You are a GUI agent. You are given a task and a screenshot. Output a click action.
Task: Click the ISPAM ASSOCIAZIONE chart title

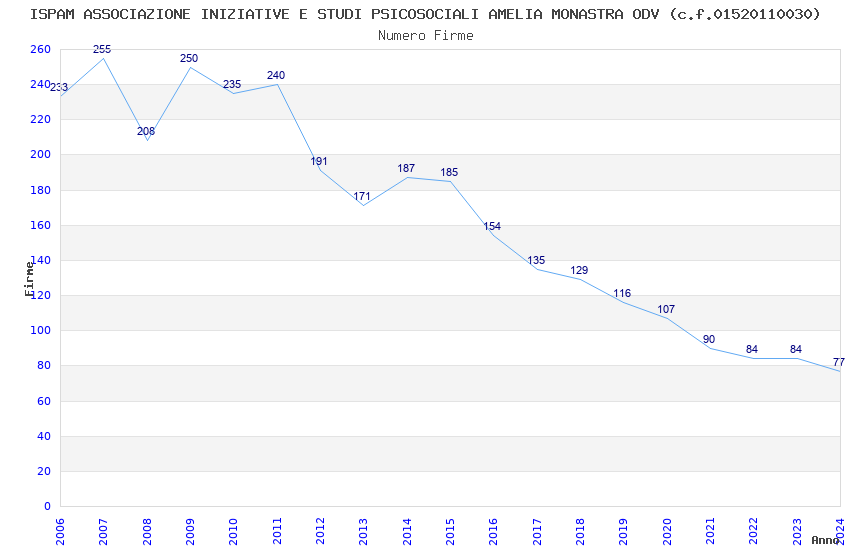click(x=426, y=14)
